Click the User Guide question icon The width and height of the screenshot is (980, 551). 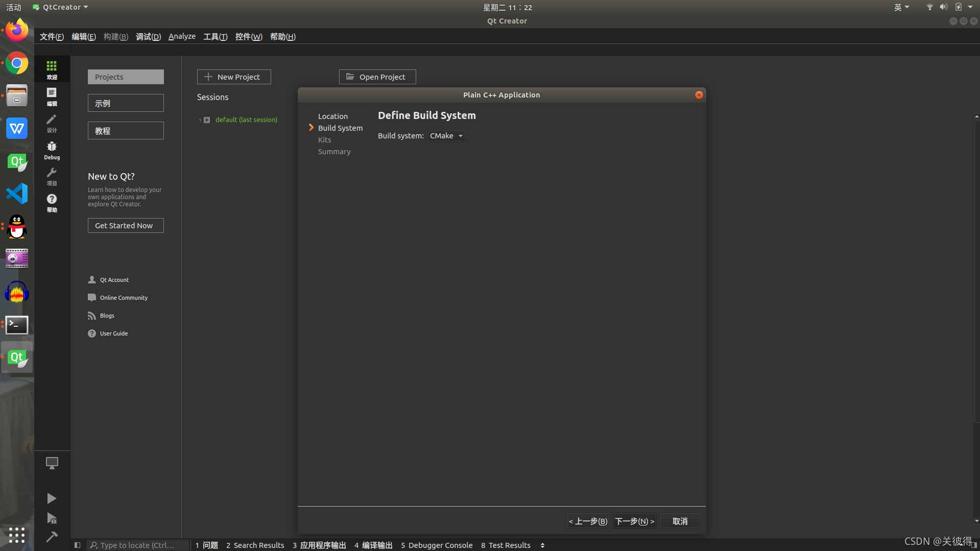[x=92, y=333]
